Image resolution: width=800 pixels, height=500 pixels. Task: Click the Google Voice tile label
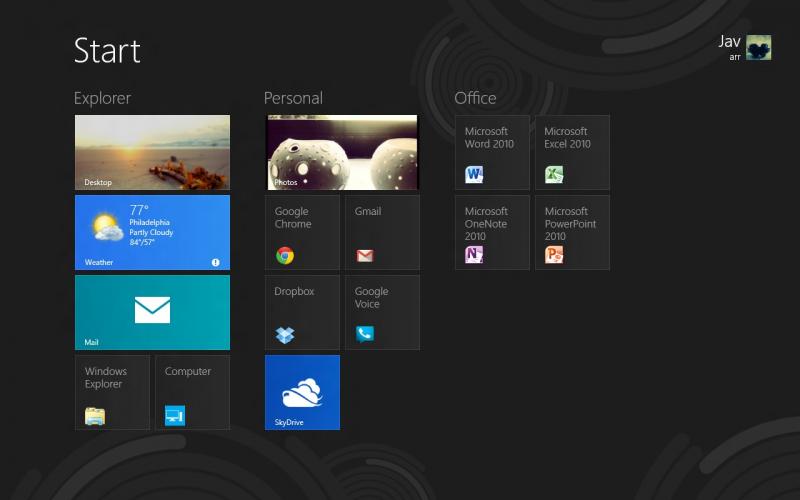pos(371,297)
